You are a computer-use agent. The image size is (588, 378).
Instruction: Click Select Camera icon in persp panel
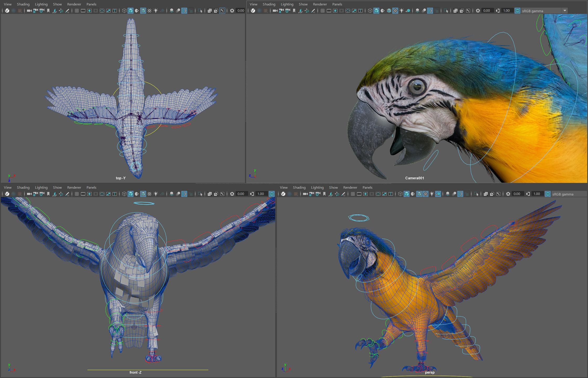tap(305, 194)
